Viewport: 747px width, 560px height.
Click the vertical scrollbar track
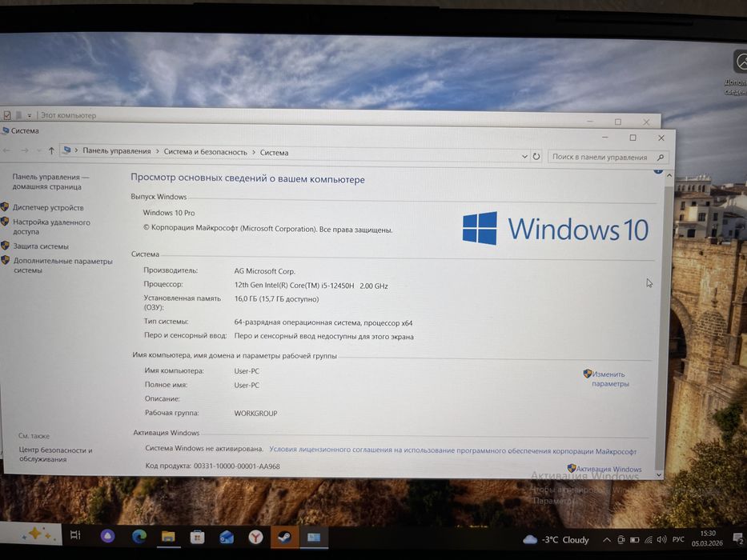tap(664, 324)
